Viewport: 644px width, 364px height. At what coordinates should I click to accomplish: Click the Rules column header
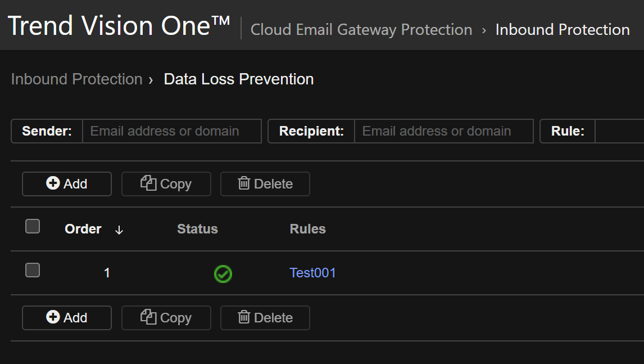coord(307,229)
